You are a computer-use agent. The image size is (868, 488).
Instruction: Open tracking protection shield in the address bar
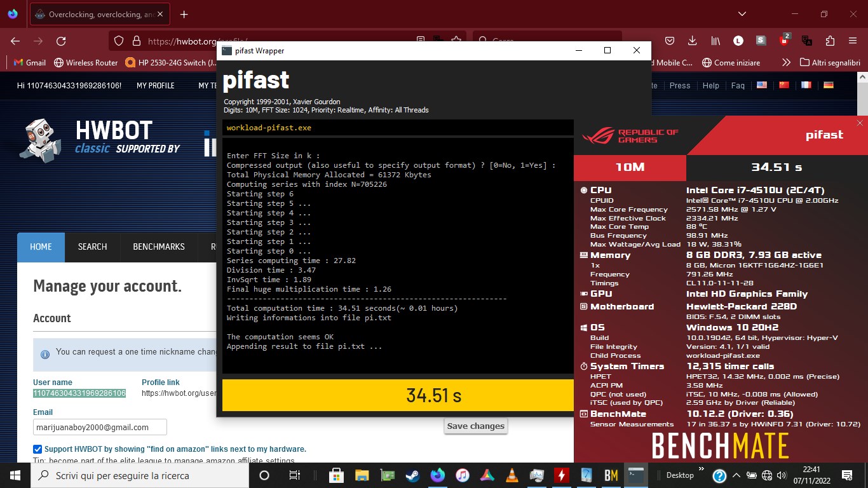pos(118,41)
